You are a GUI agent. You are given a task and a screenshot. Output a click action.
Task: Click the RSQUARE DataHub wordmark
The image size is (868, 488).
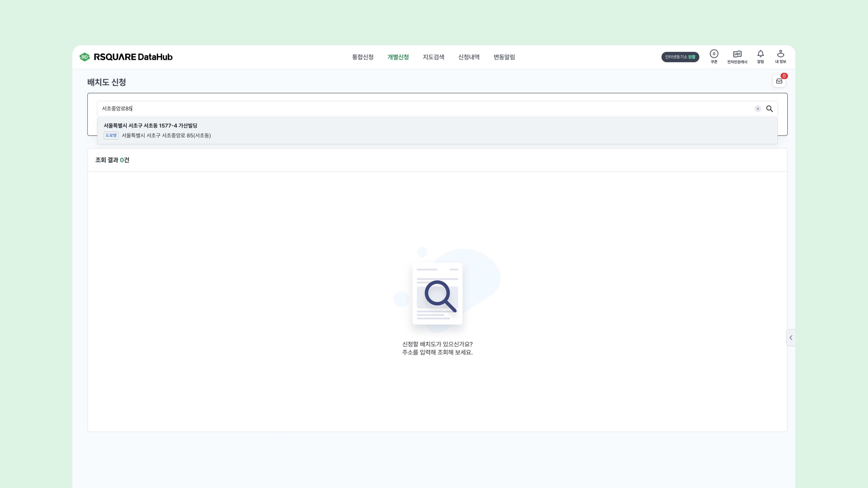pos(133,57)
